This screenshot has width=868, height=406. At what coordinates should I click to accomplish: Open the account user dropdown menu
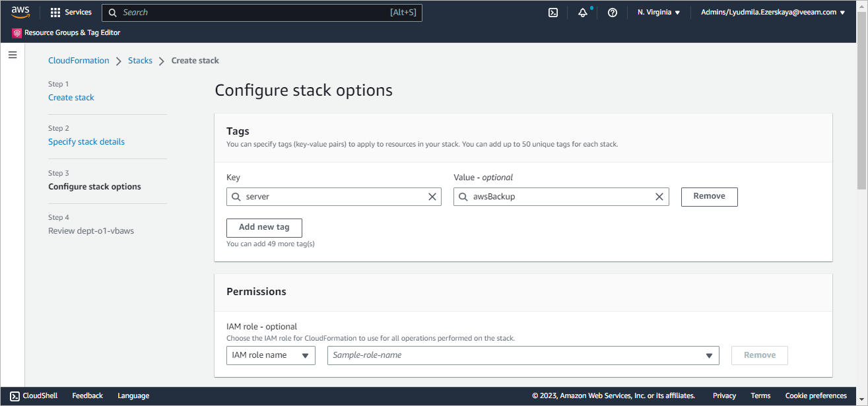click(x=772, y=13)
